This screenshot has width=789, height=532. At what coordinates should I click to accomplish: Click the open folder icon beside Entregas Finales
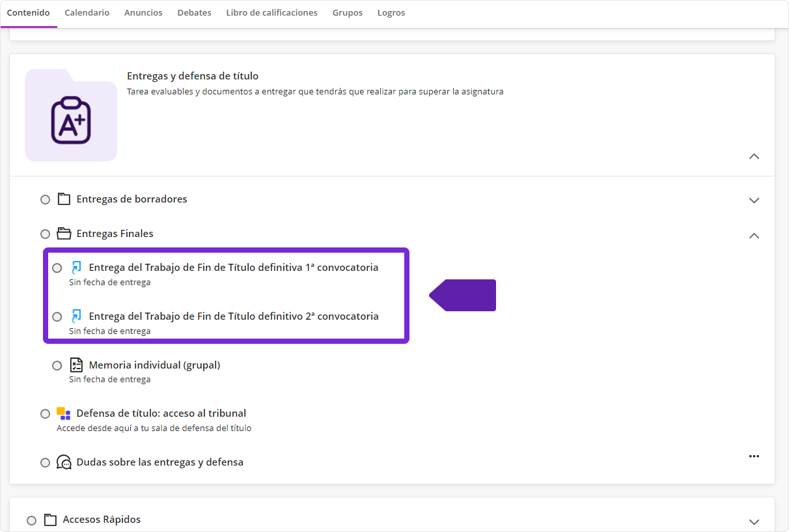click(x=64, y=234)
